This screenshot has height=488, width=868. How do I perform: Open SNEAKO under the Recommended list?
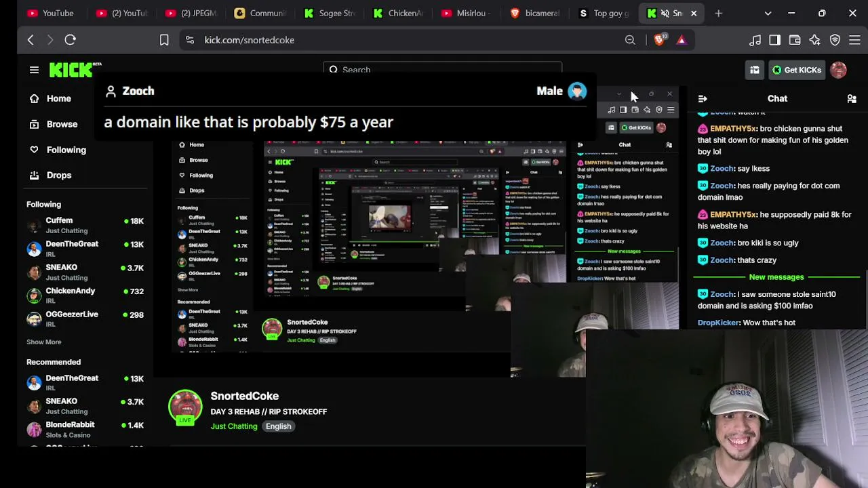[x=85, y=406]
